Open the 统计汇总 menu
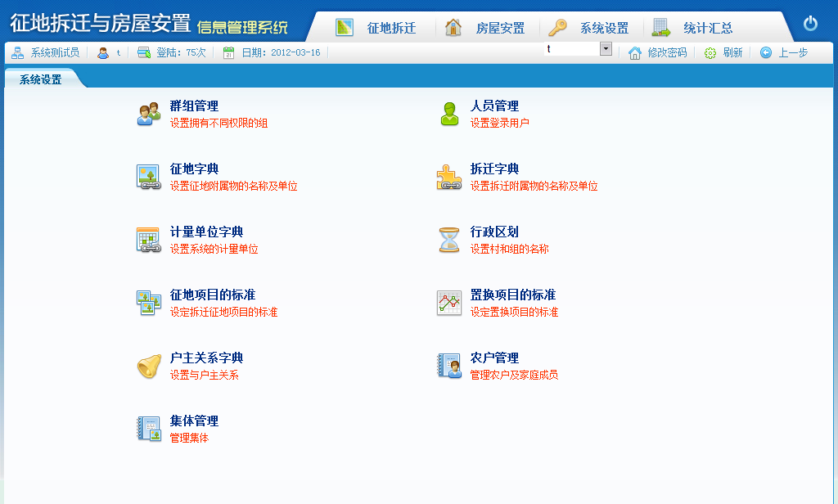Image resolution: width=838 pixels, height=504 pixels. (708, 28)
